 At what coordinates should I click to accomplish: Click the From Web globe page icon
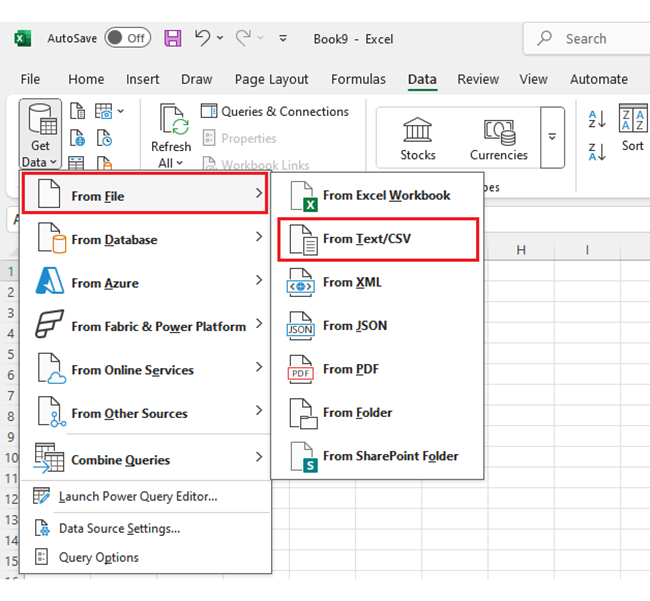pyautogui.click(x=77, y=138)
